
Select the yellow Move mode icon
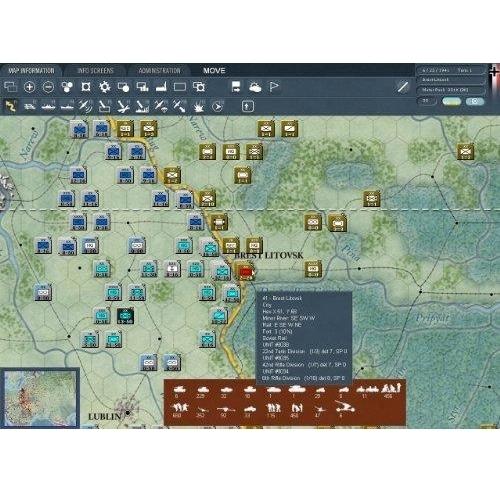(11, 106)
